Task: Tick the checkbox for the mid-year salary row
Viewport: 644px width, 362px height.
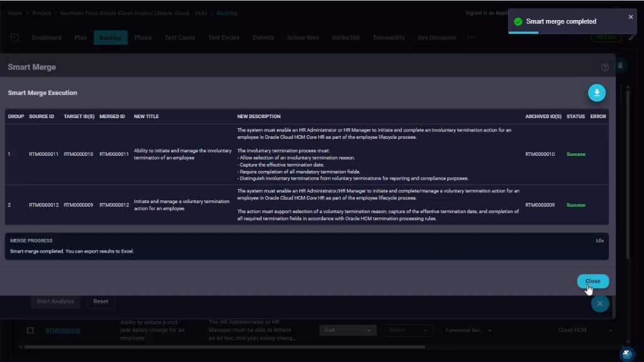Action: click(30, 331)
